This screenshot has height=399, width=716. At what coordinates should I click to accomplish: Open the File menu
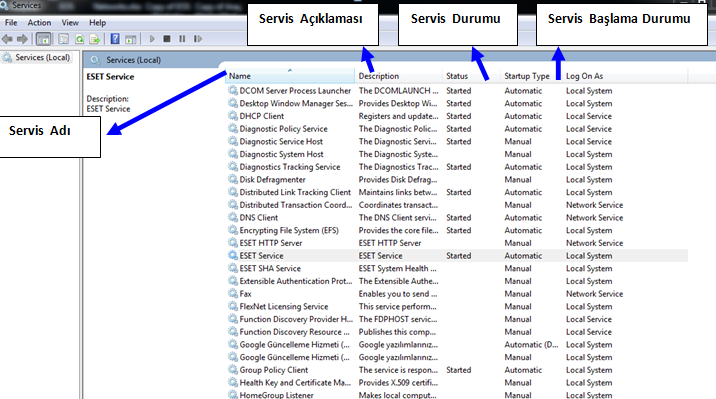pos(11,22)
